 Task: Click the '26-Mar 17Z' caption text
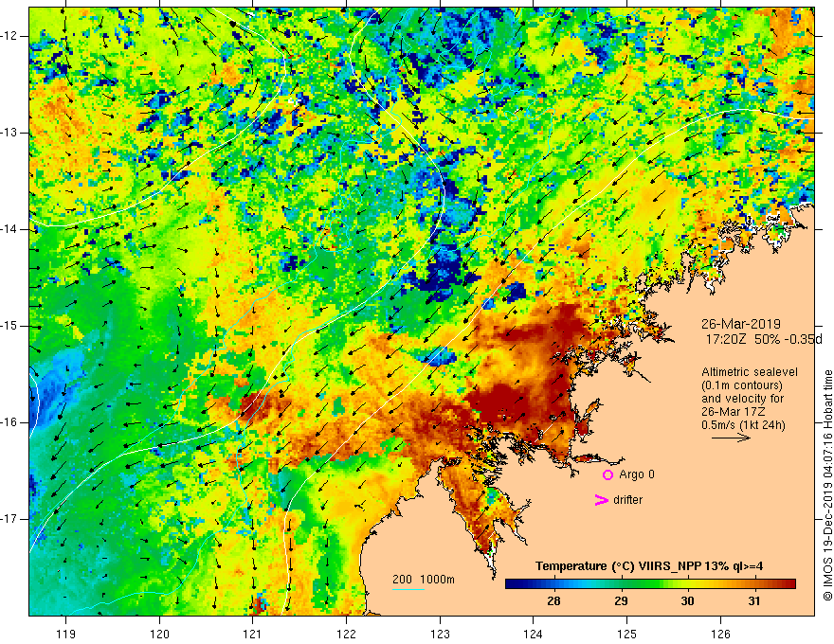pyautogui.click(x=731, y=412)
